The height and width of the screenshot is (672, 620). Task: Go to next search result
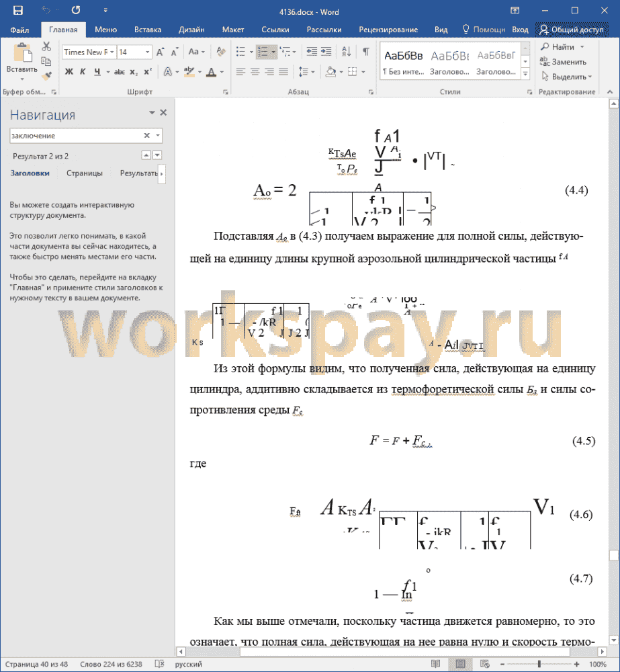click(157, 155)
